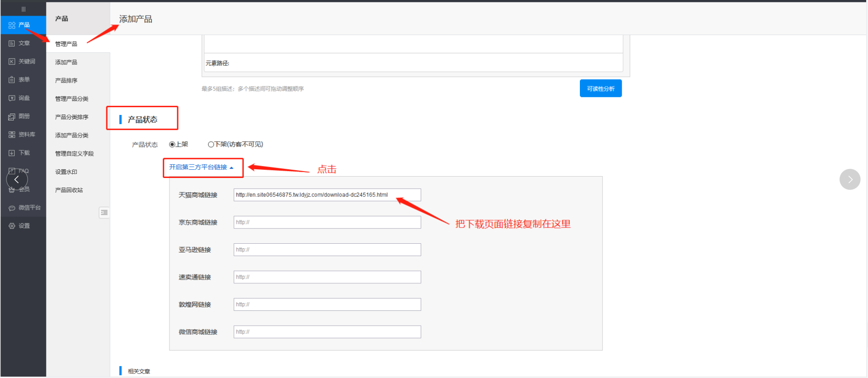The height and width of the screenshot is (378, 868).
Task: Select the 表单 sidebar icon
Action: 12,80
